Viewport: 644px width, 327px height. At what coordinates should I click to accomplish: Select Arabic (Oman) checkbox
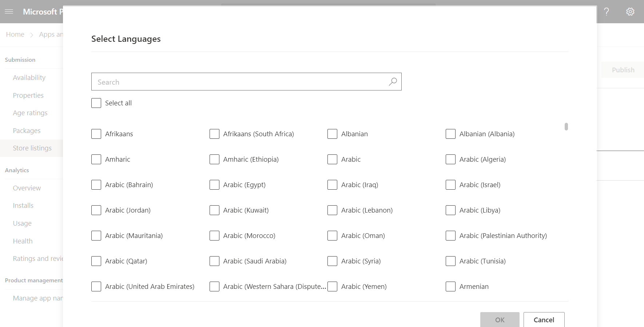pyautogui.click(x=332, y=236)
